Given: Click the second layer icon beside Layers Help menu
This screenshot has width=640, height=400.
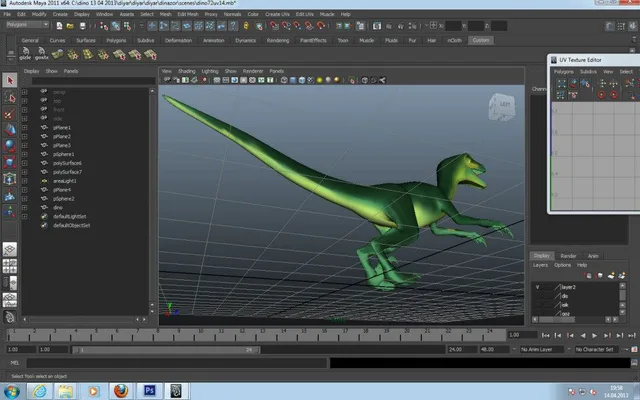Looking at the screenshot, I should (600, 276).
